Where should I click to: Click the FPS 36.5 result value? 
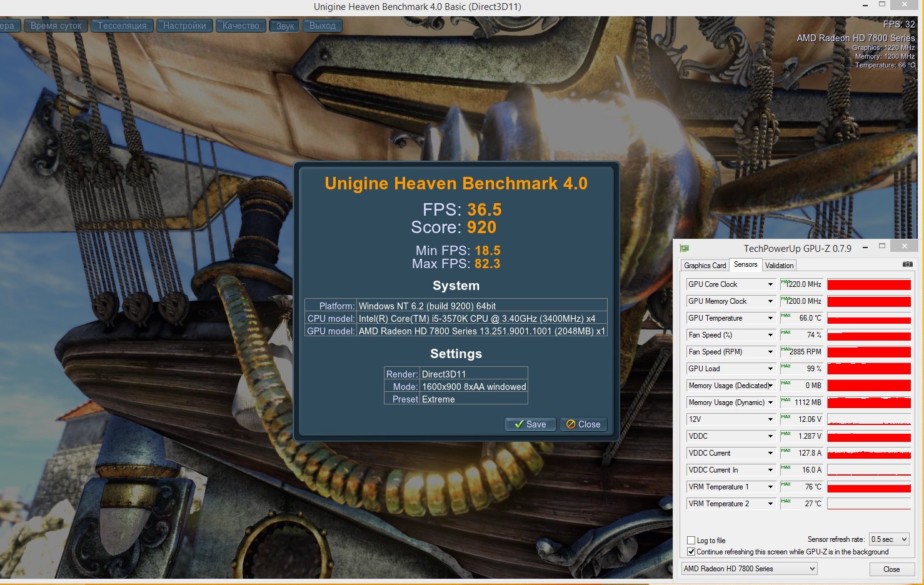click(485, 209)
